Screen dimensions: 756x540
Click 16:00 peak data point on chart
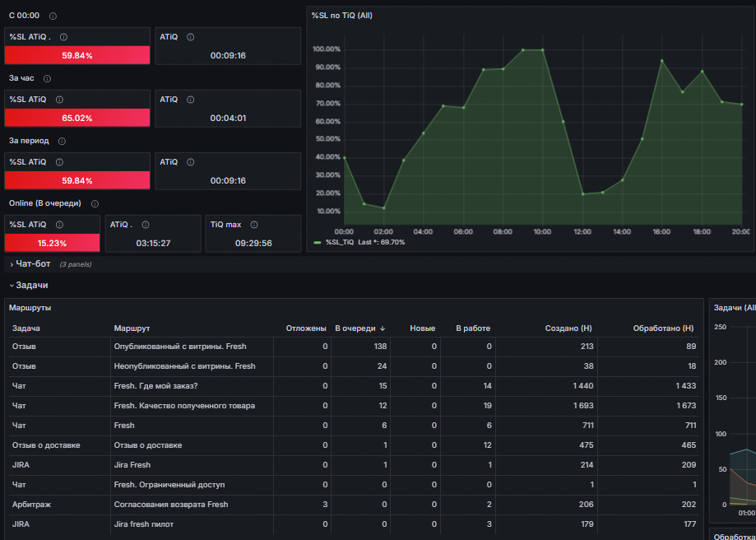click(661, 61)
